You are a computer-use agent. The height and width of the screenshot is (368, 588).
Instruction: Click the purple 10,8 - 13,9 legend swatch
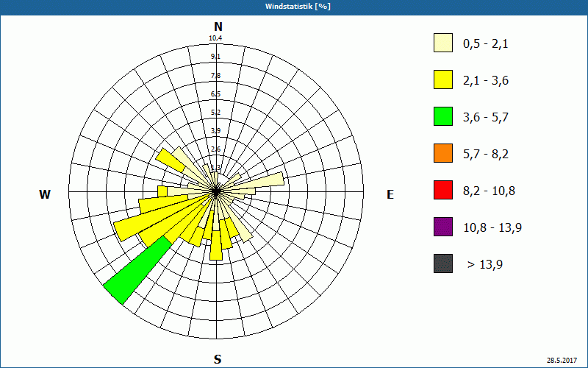pos(443,227)
